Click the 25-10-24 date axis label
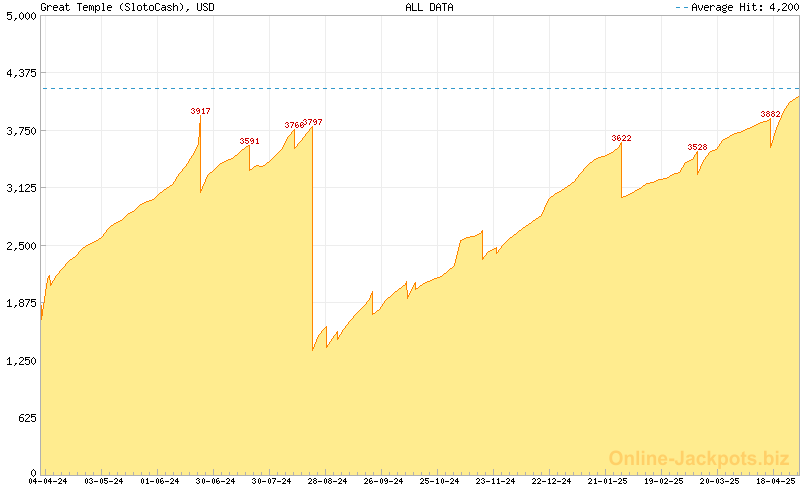This screenshot has width=800, height=490. pyautogui.click(x=439, y=481)
